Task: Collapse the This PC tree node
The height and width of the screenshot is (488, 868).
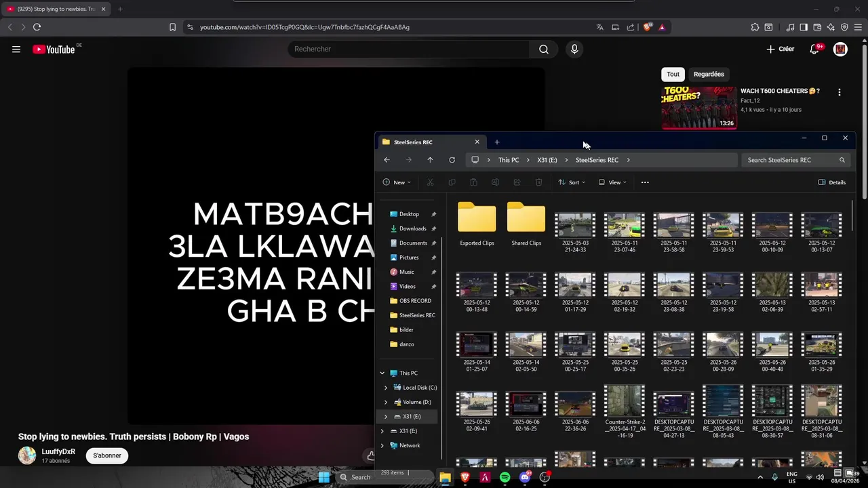Action: click(x=382, y=373)
